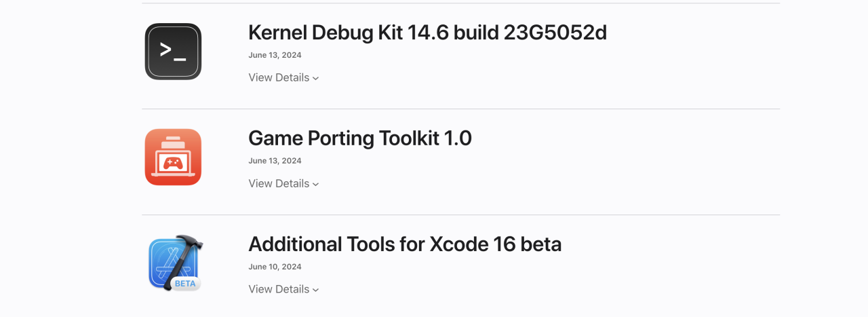Click chevron beside Additional Tools View Details
Screen dimensions: 868x317
click(315, 291)
